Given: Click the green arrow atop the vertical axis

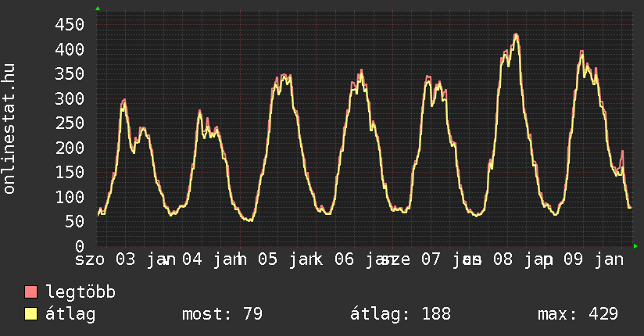Looking at the screenshot, I should (x=98, y=9).
